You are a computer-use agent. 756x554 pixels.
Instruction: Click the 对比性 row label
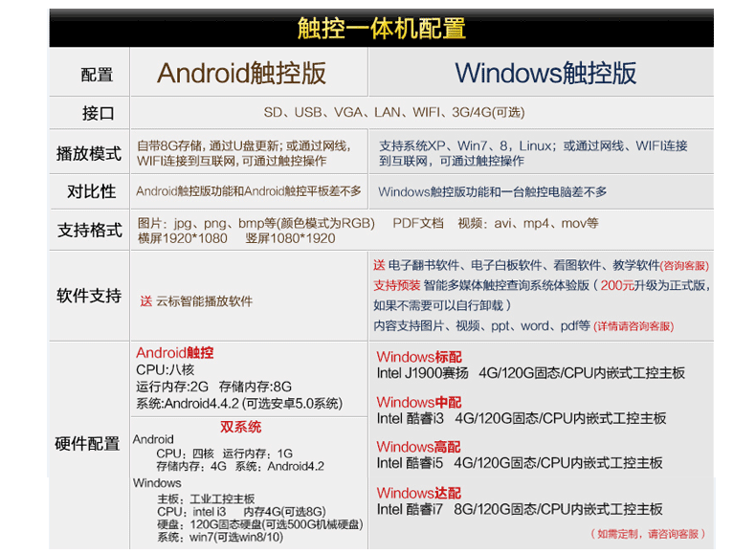(x=91, y=191)
